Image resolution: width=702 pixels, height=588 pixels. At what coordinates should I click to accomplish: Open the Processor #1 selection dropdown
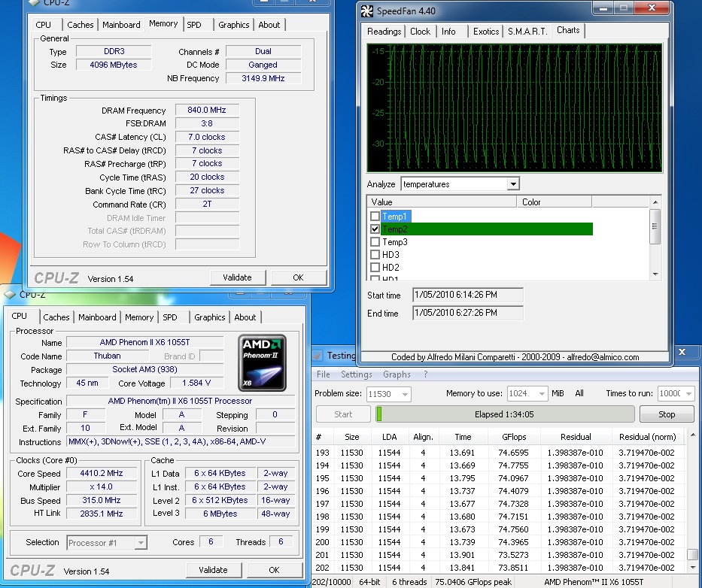click(141, 543)
